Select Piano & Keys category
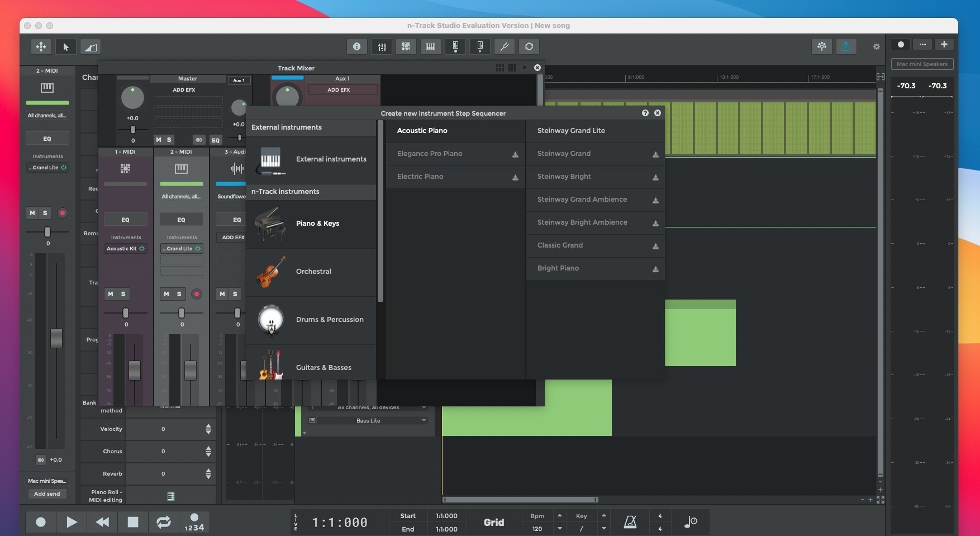The image size is (980, 536). click(x=311, y=224)
